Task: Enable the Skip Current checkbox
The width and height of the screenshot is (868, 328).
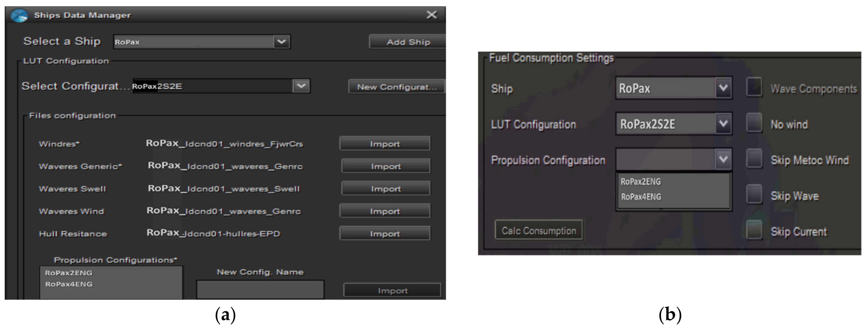Action: pyautogui.click(x=754, y=230)
